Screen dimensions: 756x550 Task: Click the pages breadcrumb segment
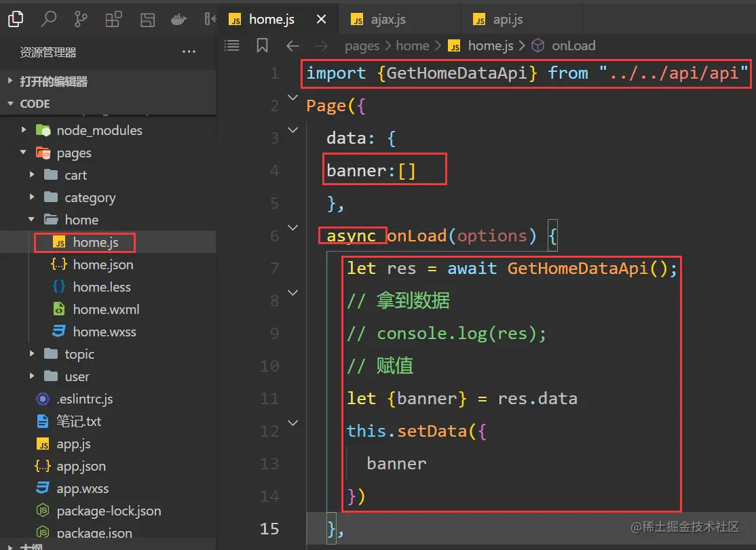(x=362, y=45)
